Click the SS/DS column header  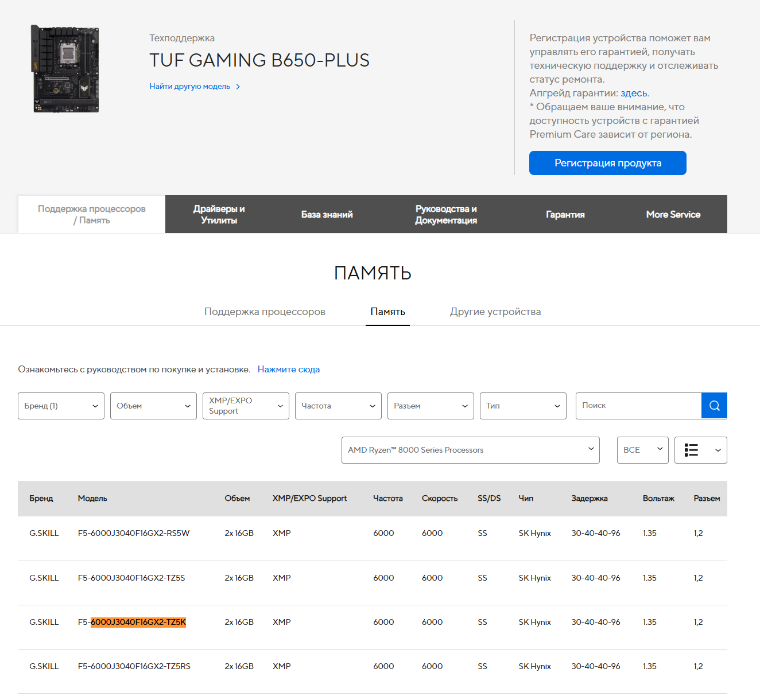click(x=489, y=499)
